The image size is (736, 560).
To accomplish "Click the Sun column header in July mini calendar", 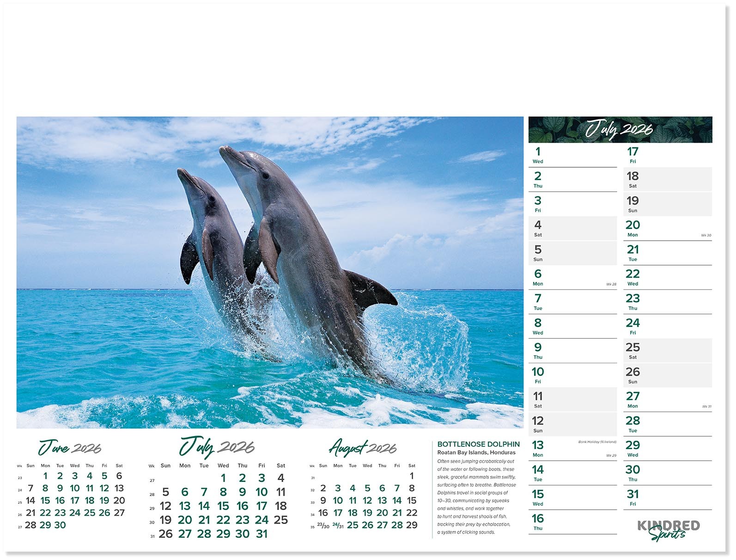I will pos(165,466).
